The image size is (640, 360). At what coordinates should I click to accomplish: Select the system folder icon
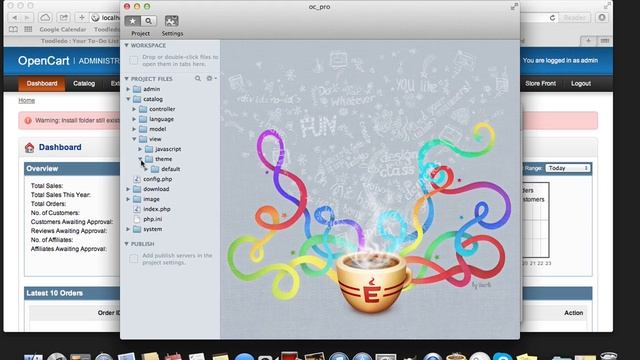pos(137,229)
